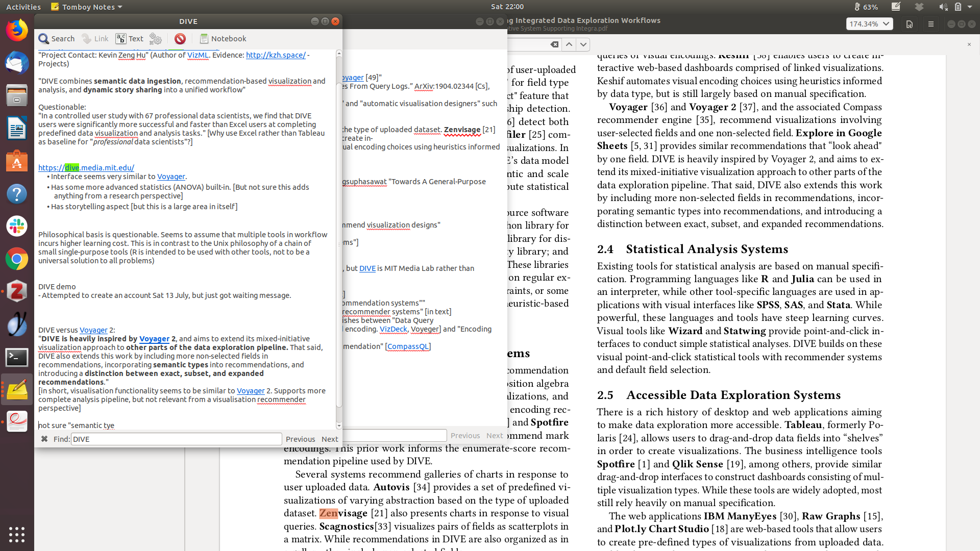
Task: Click Next in the DIVE note's find bar
Action: click(330, 439)
